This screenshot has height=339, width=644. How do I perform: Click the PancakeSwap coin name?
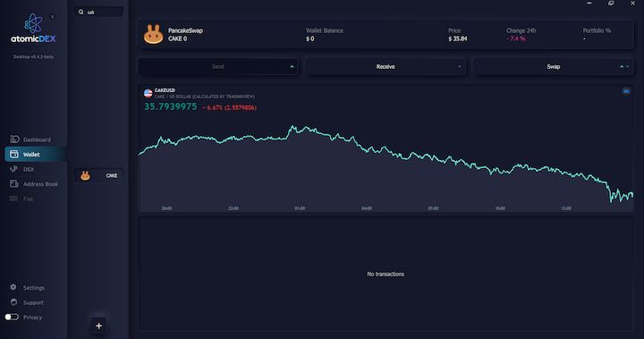185,30
